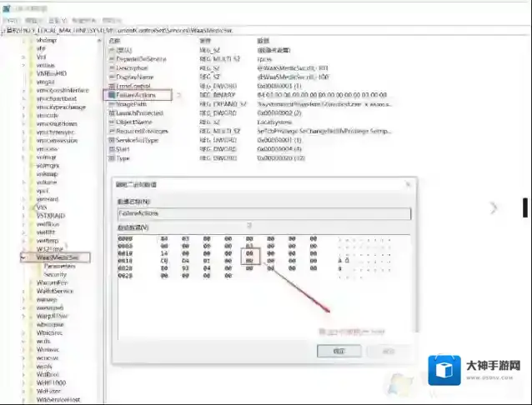Click the ObjectName value icon
532x405 pixels.
click(x=112, y=122)
